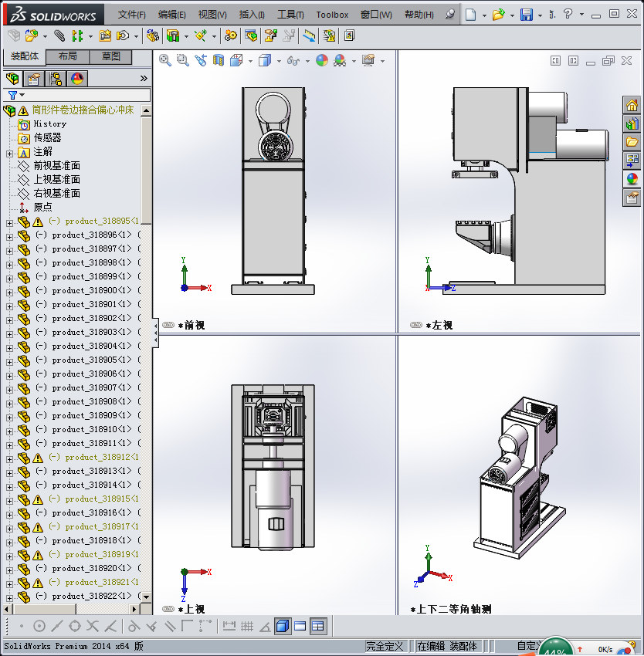Click the Apply Scene icon
This screenshot has height=656, width=644.
coord(340,61)
